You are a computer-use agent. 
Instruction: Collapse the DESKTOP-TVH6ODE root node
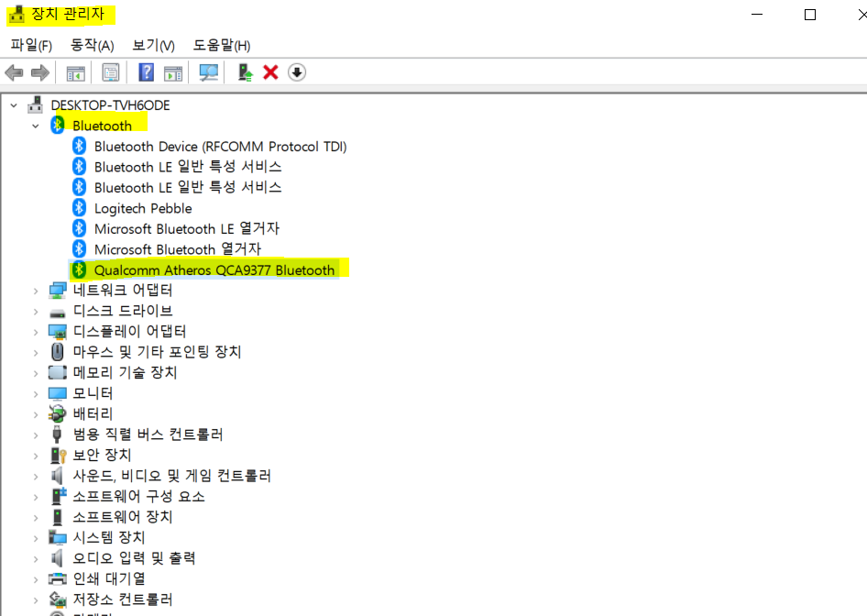(x=14, y=105)
